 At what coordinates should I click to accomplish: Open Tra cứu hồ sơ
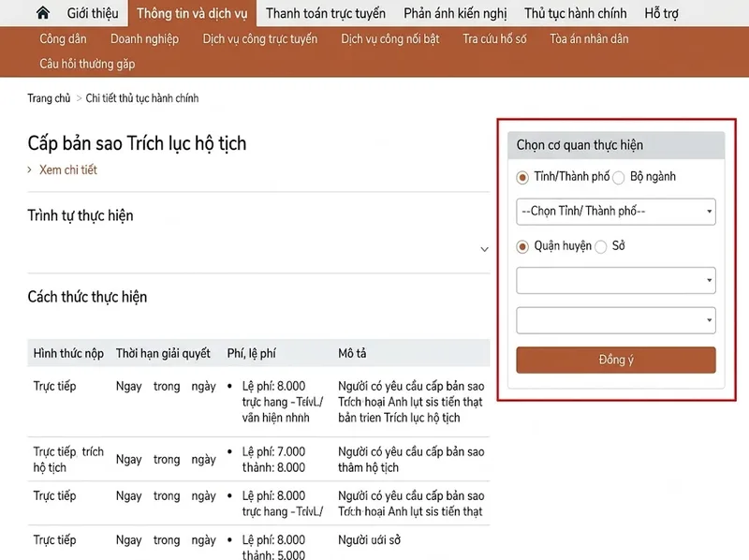[494, 38]
